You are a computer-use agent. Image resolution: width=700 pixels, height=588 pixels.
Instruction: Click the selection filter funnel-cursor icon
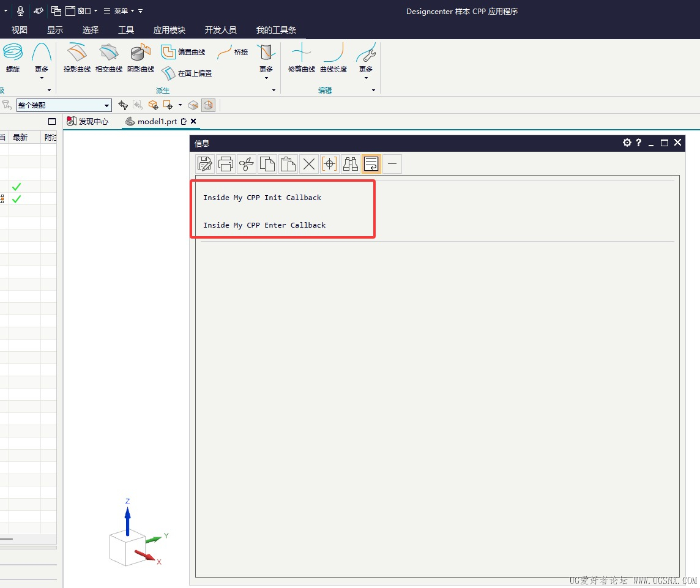pos(123,105)
